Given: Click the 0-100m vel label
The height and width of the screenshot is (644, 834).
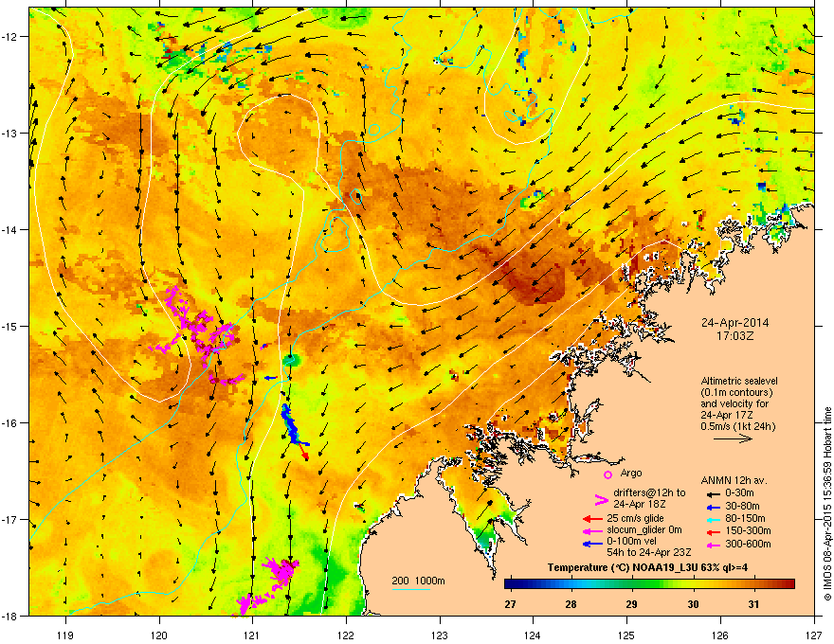Looking at the screenshot, I should 631,542.
